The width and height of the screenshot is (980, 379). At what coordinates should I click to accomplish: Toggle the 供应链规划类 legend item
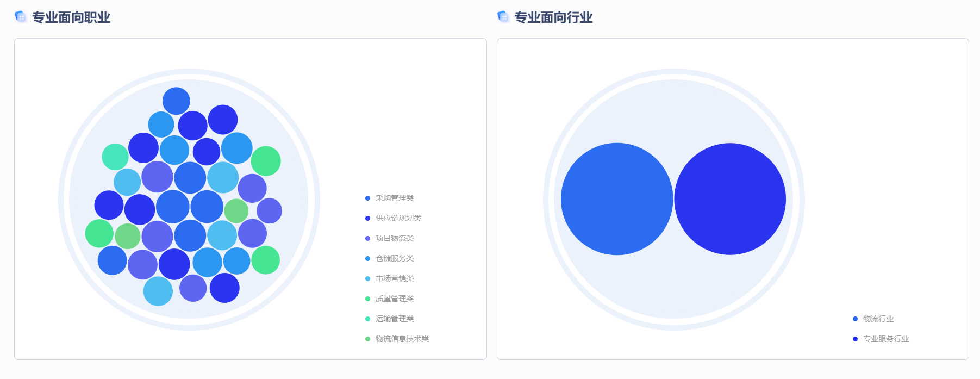coord(394,218)
